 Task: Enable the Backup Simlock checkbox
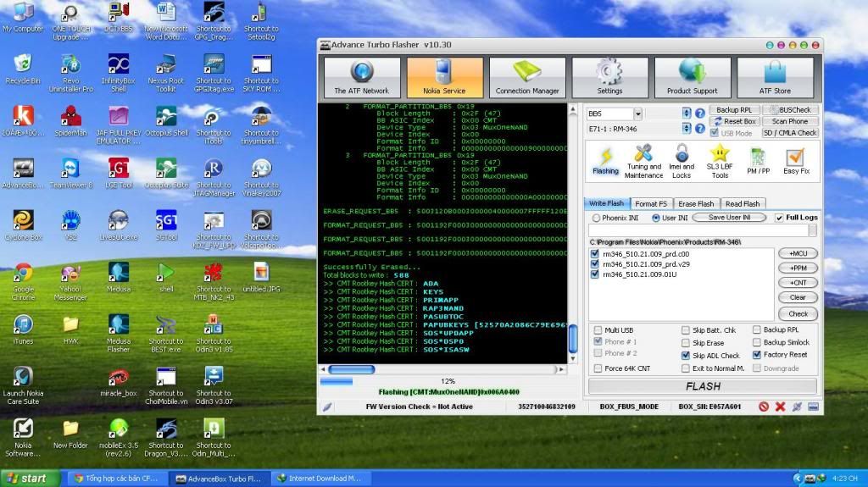[x=756, y=342]
